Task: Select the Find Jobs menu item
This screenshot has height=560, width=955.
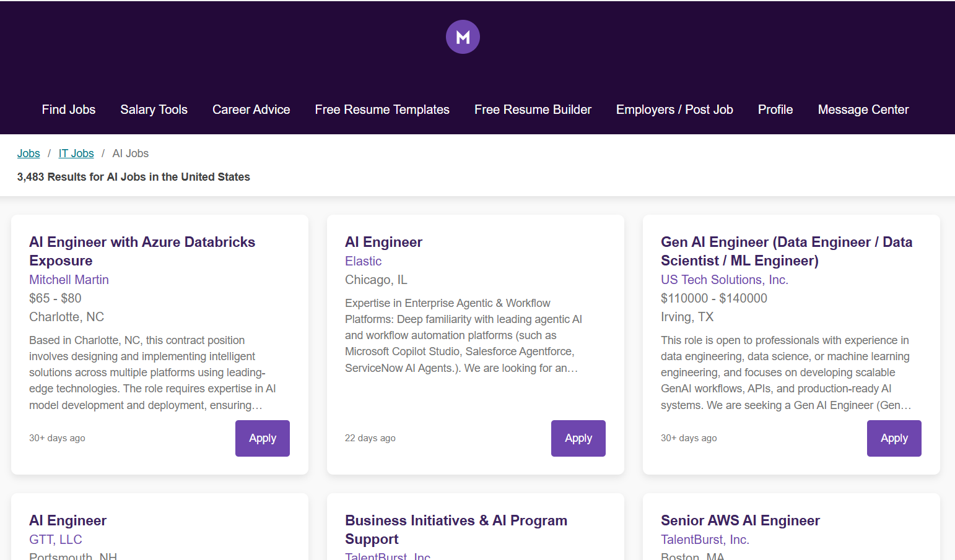Action: (x=68, y=110)
